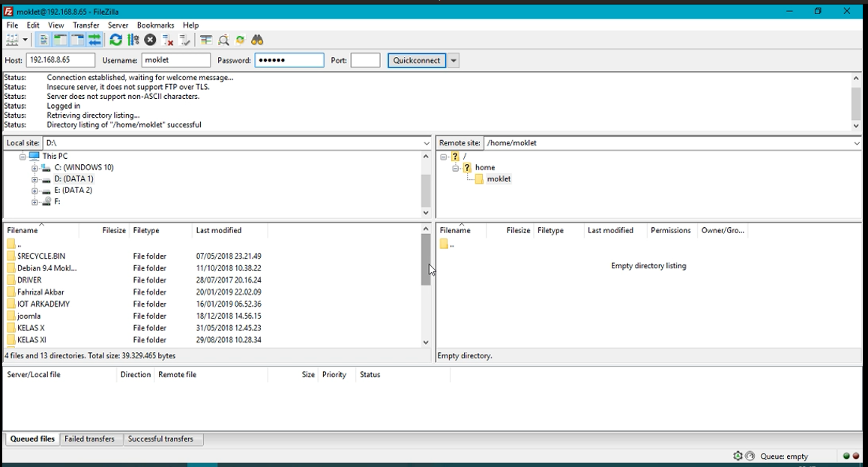Open the Transfer menu
The height and width of the screenshot is (467, 868).
(x=85, y=25)
